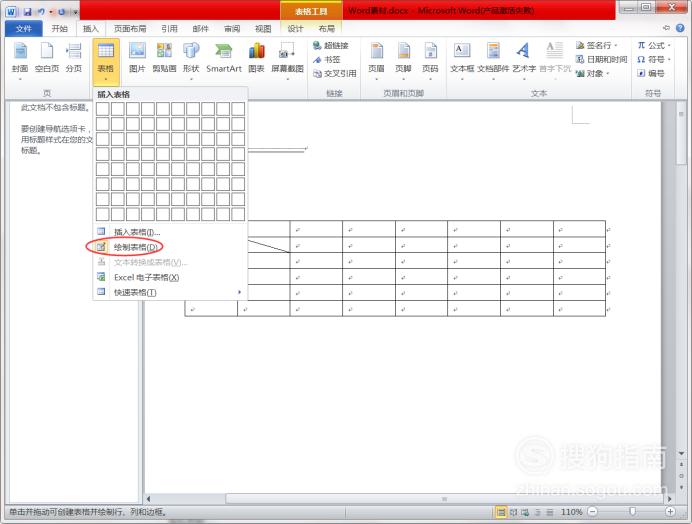Switch to Review (审阅) tab
Image resolution: width=692 pixels, height=524 pixels.
(x=232, y=29)
